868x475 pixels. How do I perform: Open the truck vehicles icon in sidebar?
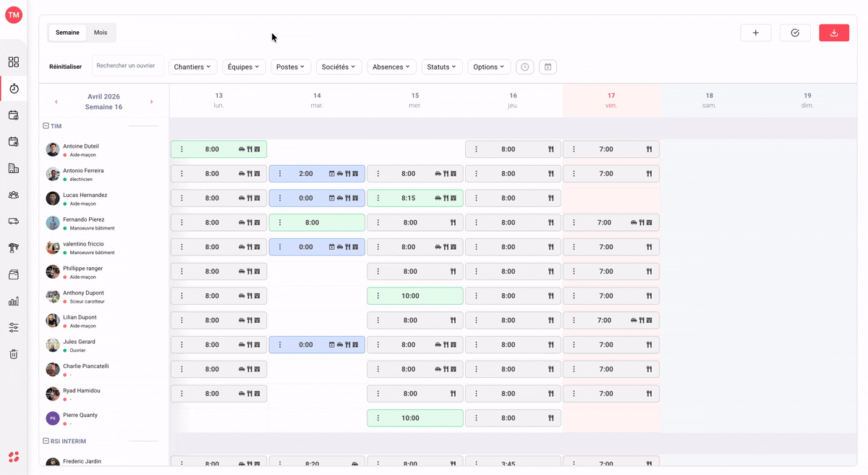[14, 222]
